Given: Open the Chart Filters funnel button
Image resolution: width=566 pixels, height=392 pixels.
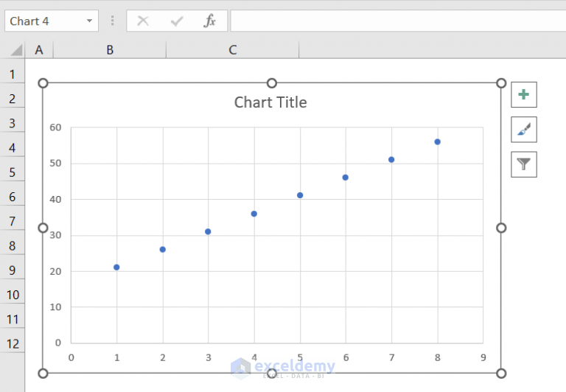Looking at the screenshot, I should [524, 164].
